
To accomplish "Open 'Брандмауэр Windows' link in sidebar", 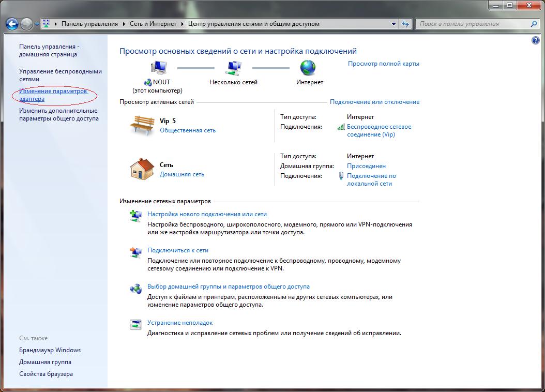I will [x=50, y=350].
